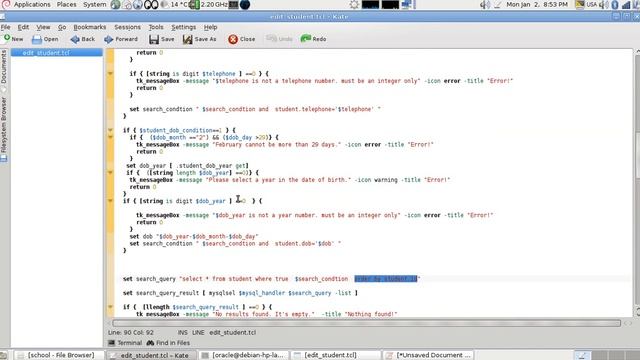Image resolution: width=640 pixels, height=360 pixels.
Task: Go Back using the toolbar arrow
Action: 82,39
